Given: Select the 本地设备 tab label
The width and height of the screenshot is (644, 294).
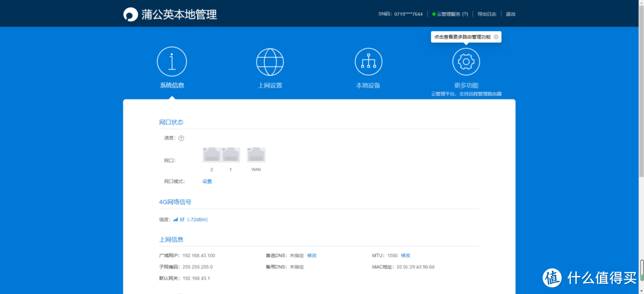Looking at the screenshot, I should (x=368, y=86).
